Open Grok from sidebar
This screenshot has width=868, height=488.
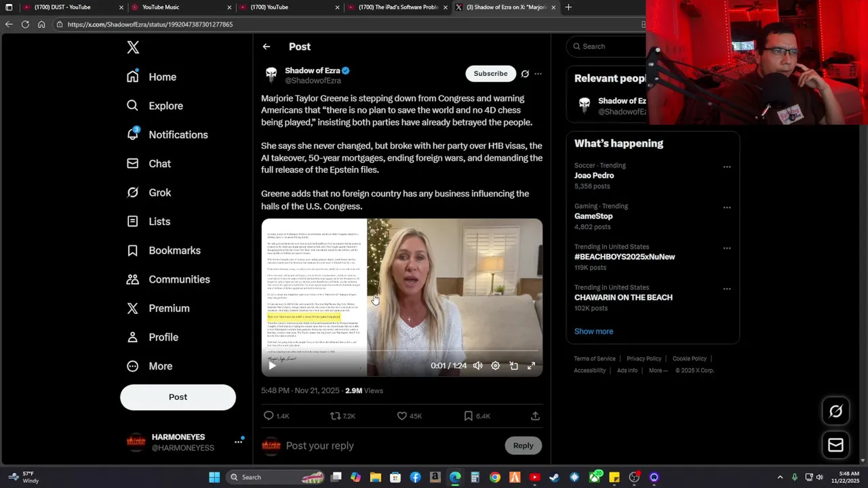(149, 192)
